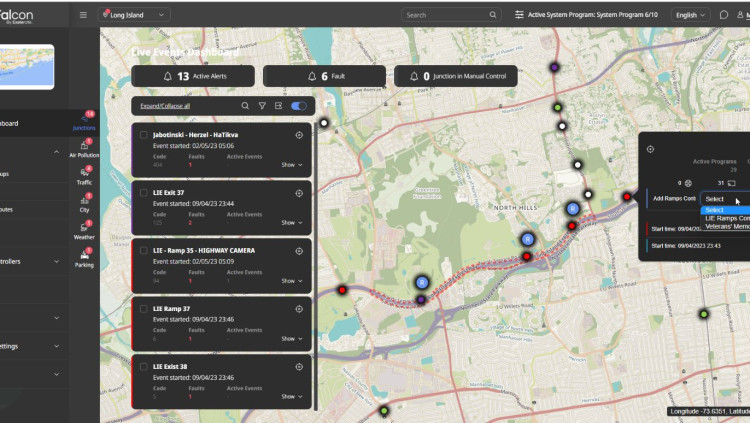Open the Traffic layer icon
Image resolution: width=750 pixels, height=423 pixels.
point(84,176)
